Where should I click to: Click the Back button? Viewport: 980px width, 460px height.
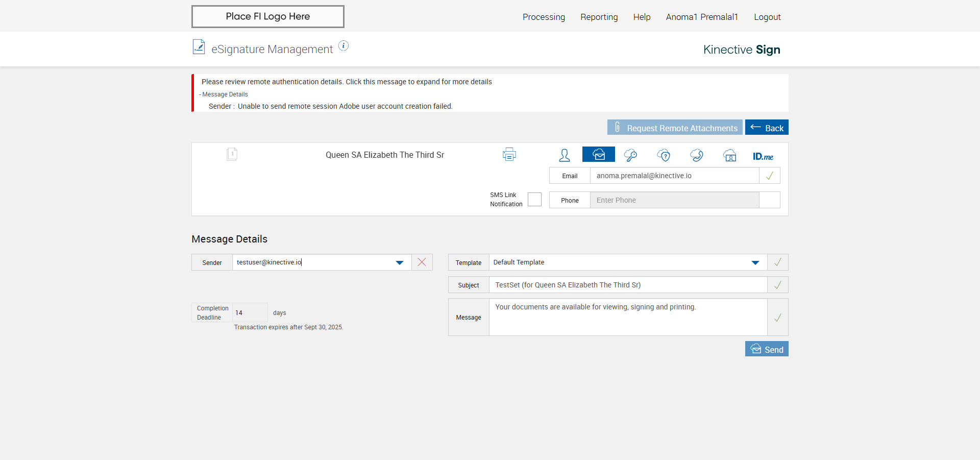coord(767,127)
